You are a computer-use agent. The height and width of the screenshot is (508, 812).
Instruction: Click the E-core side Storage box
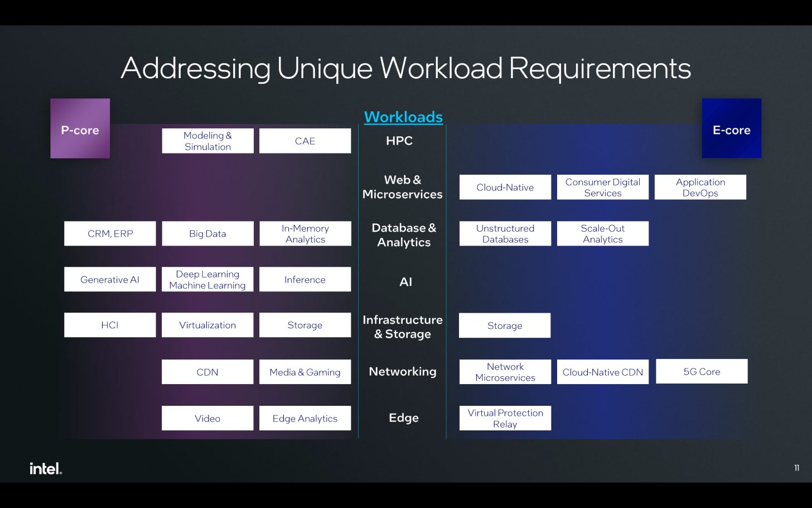pyautogui.click(x=505, y=325)
